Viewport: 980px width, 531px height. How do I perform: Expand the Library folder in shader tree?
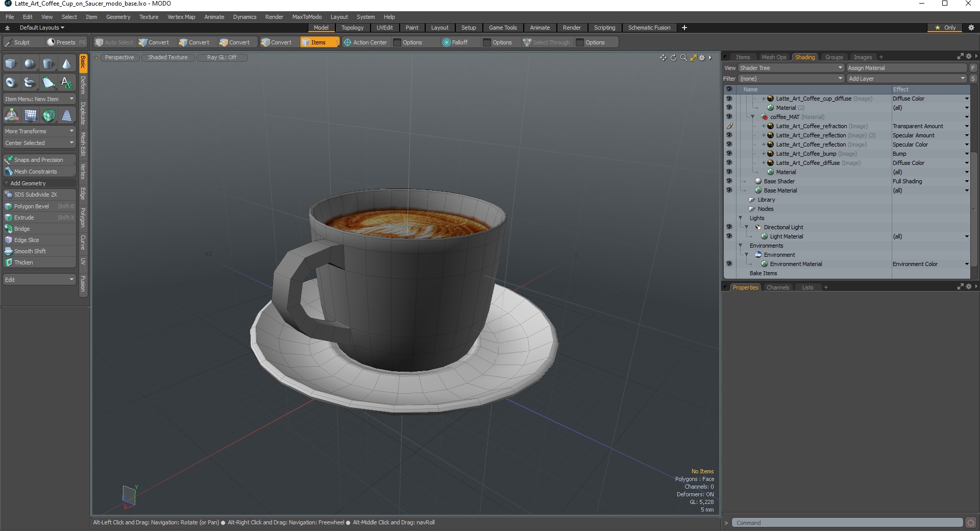coord(752,200)
